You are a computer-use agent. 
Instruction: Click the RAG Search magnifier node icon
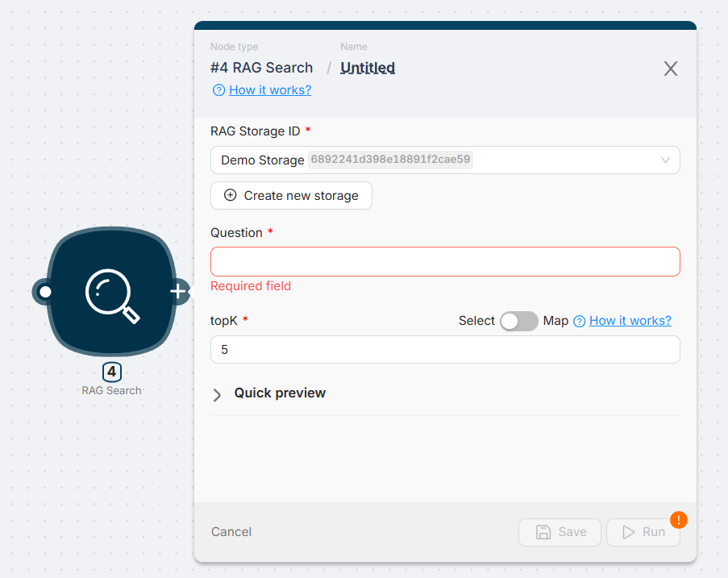coord(111,291)
